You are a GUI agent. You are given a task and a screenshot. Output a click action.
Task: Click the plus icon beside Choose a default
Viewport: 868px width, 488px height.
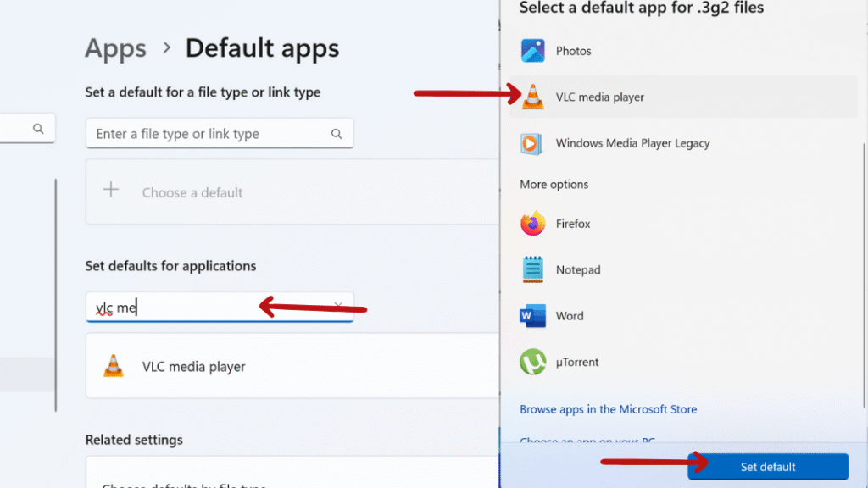pos(111,190)
